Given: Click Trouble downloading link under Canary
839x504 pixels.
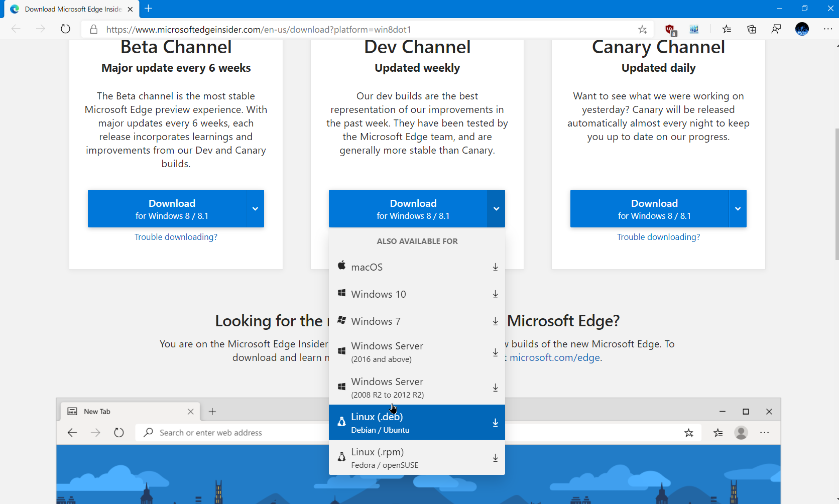Looking at the screenshot, I should click(658, 237).
